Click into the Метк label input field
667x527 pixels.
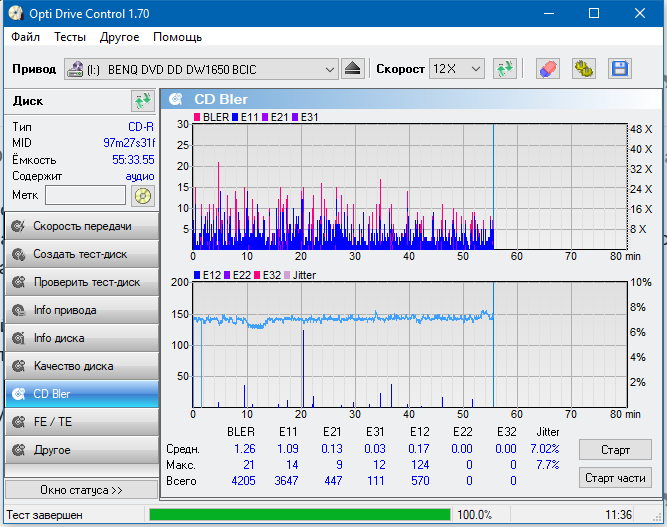point(85,195)
